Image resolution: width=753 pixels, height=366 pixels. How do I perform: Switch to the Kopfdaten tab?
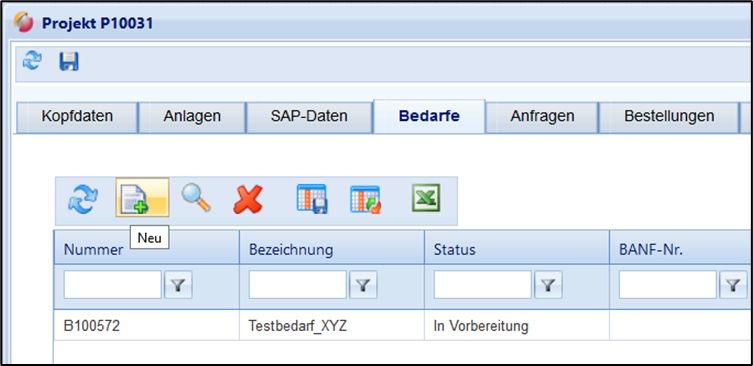point(77,117)
